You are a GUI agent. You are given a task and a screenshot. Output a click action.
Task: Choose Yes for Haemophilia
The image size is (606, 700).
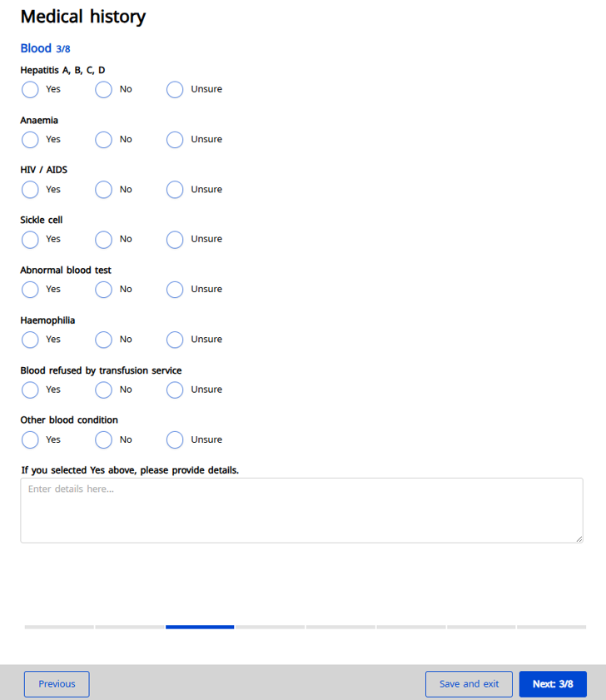[x=30, y=340]
